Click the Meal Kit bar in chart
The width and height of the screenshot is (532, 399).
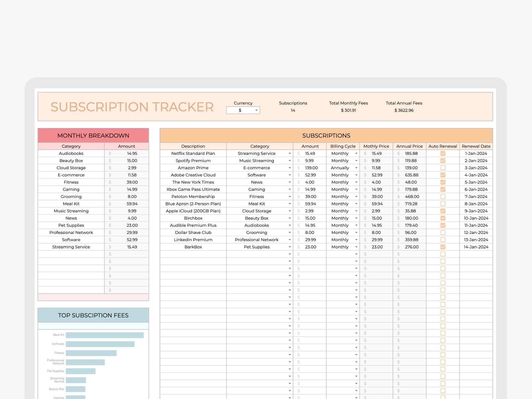(105, 335)
